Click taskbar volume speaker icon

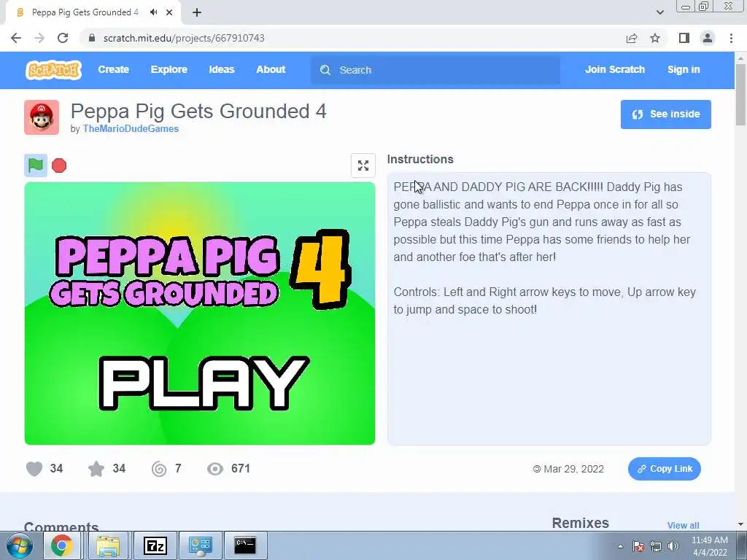[673, 546]
